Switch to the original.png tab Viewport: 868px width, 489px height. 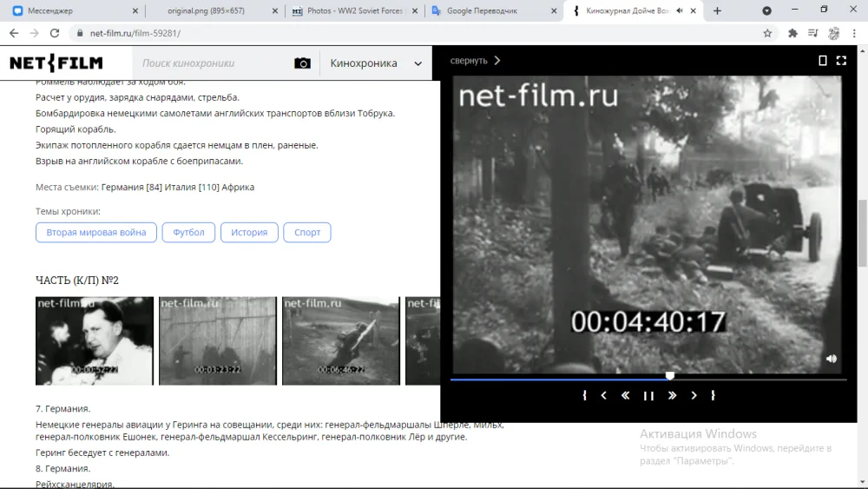216,10
